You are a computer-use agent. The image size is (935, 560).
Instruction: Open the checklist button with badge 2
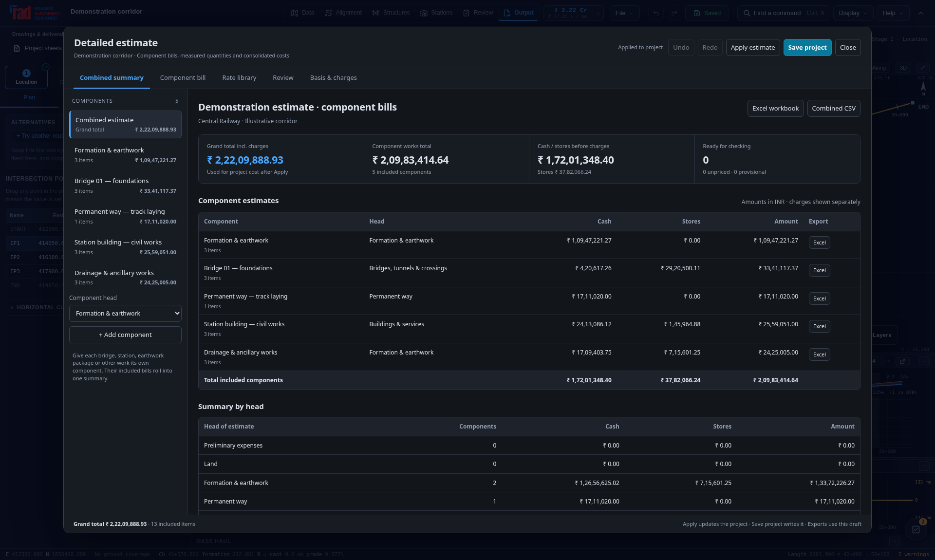coord(916,529)
